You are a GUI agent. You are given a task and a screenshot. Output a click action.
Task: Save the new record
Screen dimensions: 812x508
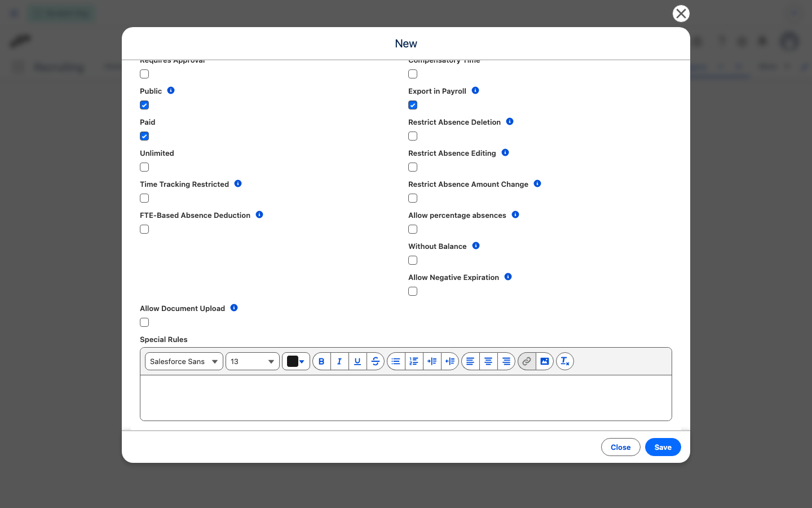[x=663, y=447]
